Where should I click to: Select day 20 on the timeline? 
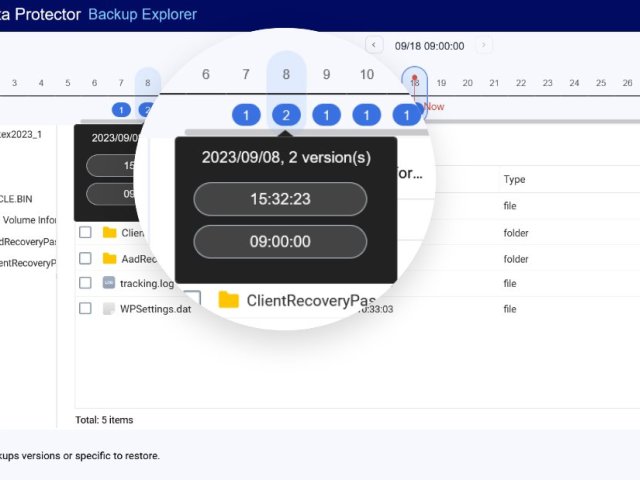click(x=468, y=83)
